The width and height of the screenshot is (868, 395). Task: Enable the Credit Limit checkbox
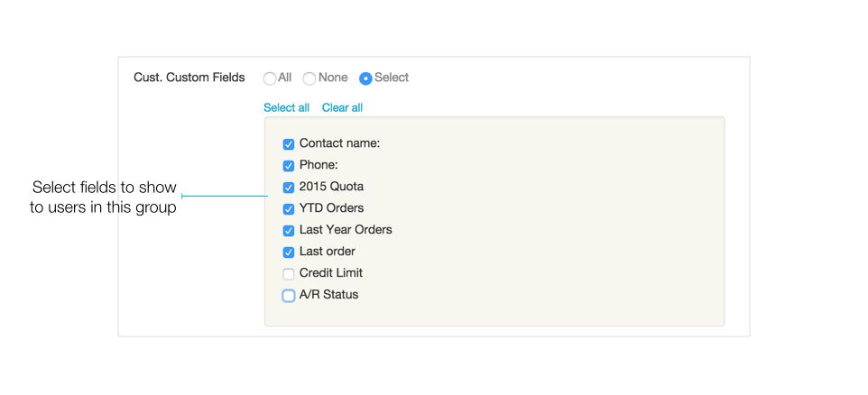289,274
